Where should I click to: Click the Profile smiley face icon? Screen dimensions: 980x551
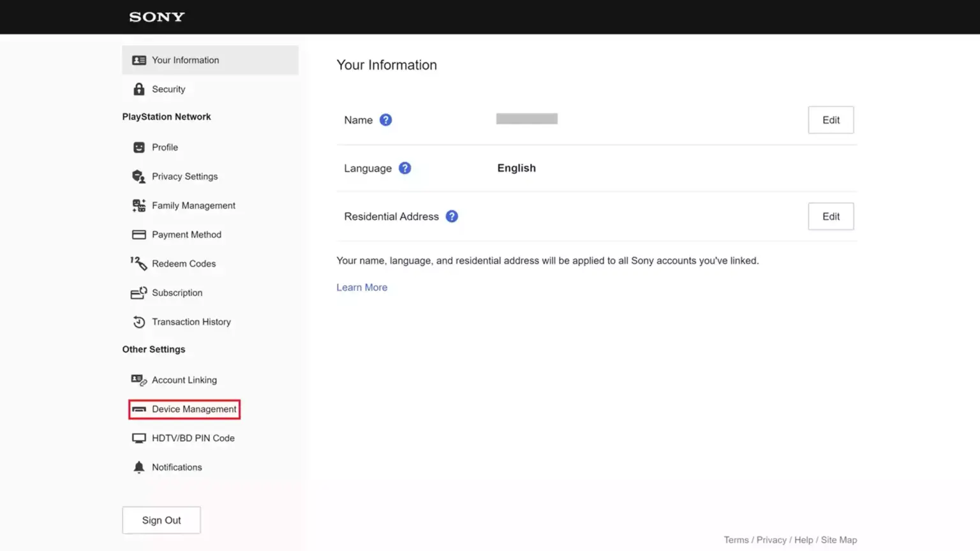[138, 147]
